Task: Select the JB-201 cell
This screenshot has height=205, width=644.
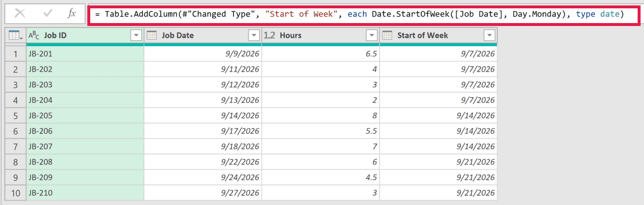Action: pyautogui.click(x=85, y=54)
